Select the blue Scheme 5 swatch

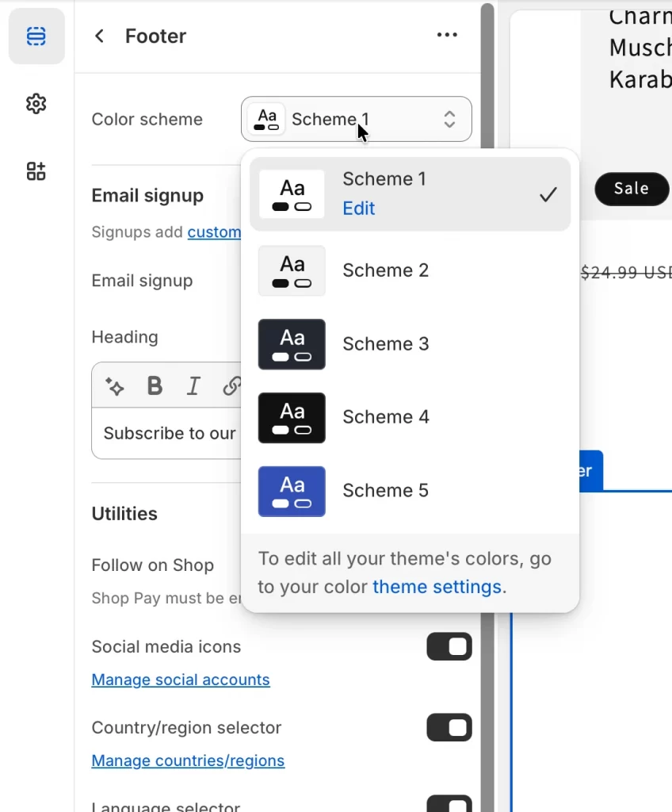(292, 492)
